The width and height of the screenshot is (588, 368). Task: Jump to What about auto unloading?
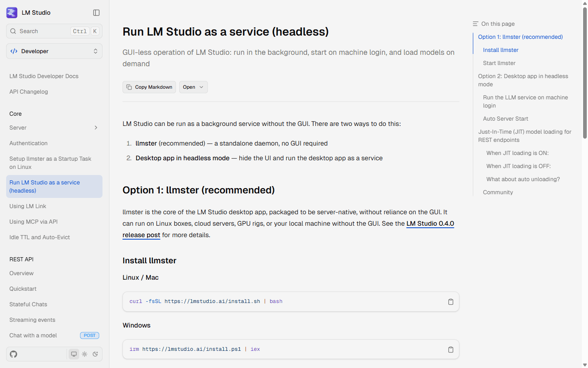point(523,179)
